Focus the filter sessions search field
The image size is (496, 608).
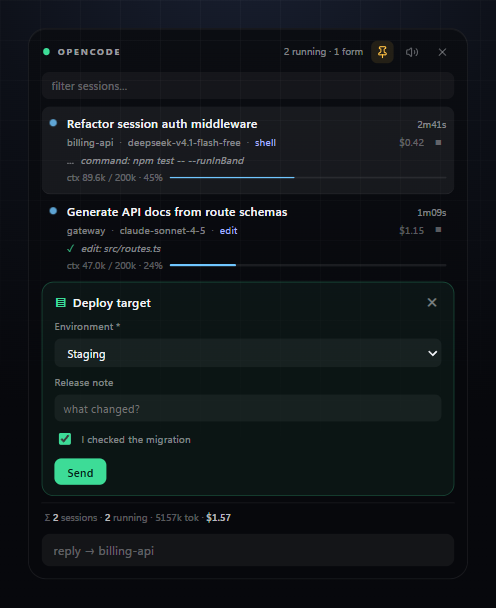click(x=248, y=86)
